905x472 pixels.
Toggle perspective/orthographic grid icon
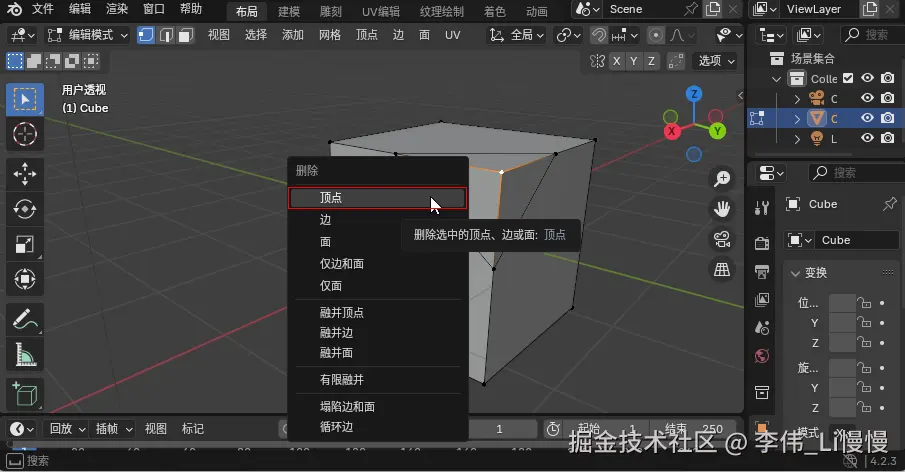coord(722,269)
